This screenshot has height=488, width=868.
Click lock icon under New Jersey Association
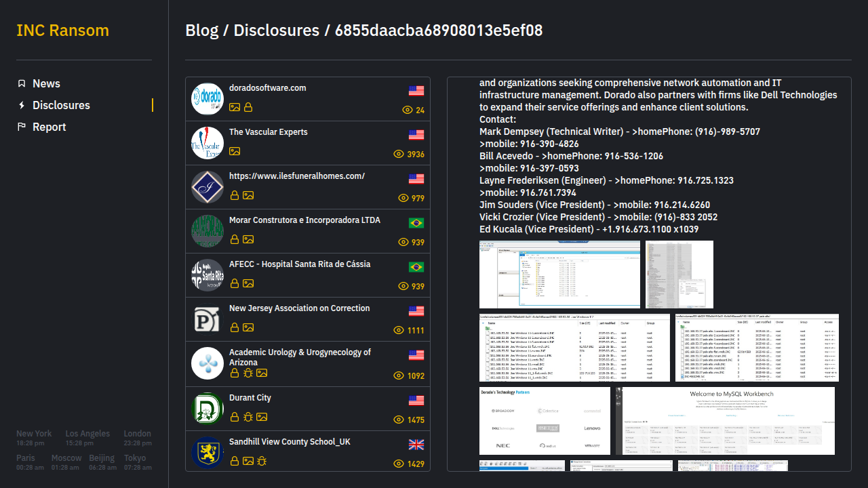click(235, 327)
